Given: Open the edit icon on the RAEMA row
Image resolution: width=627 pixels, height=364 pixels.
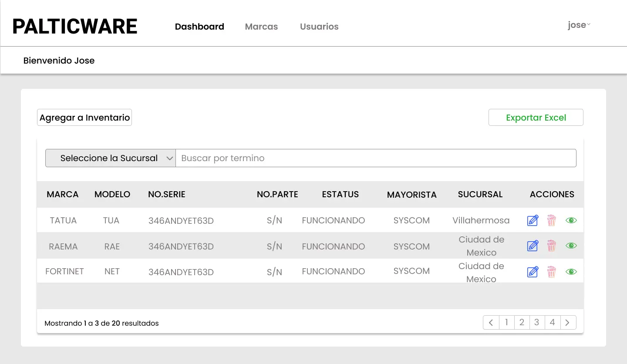Looking at the screenshot, I should (x=533, y=246).
